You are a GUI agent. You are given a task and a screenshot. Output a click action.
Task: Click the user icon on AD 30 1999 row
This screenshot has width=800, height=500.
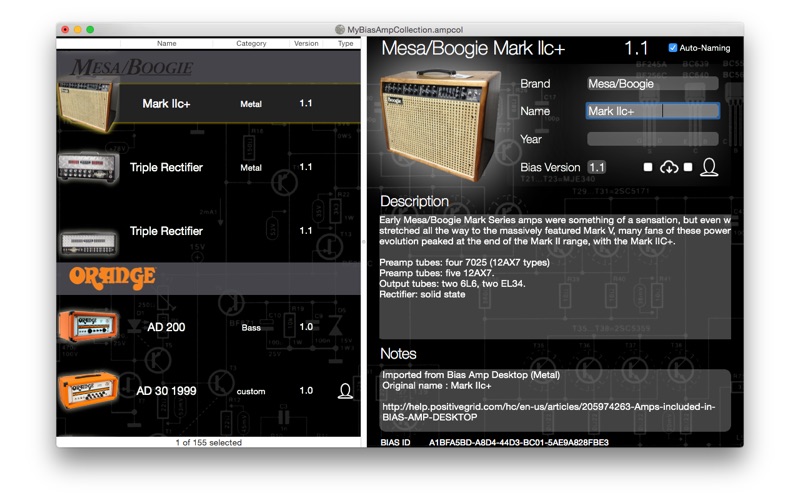(345, 391)
